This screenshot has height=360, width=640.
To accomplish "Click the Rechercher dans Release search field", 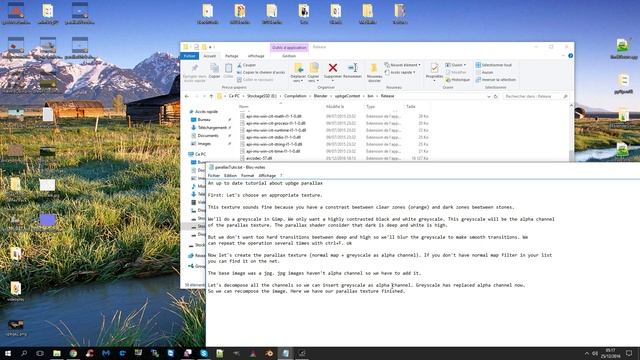I will [x=536, y=96].
